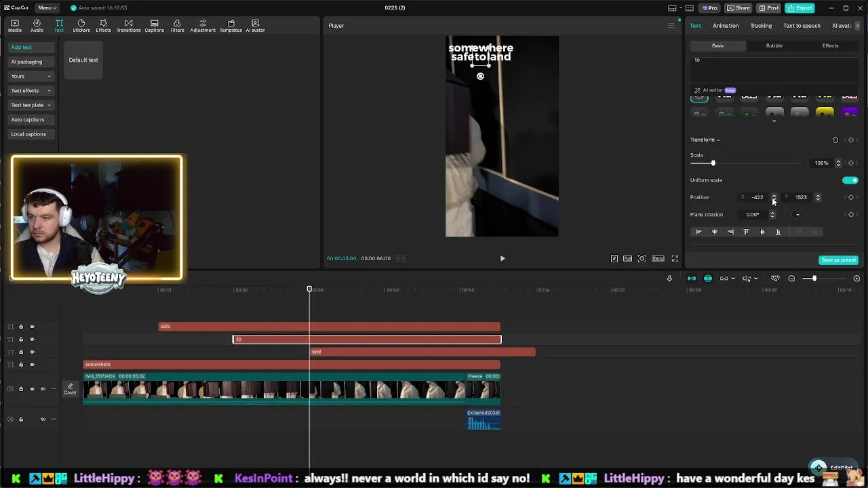Viewport: 868px width, 488px height.
Task: Switch to the Animation tab
Action: click(x=726, y=26)
